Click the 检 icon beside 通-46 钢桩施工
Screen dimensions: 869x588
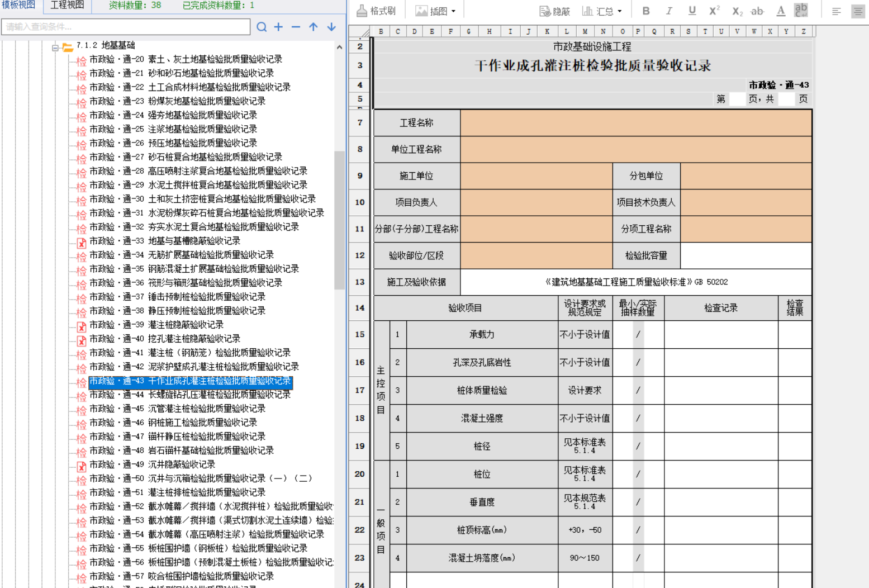coord(82,424)
